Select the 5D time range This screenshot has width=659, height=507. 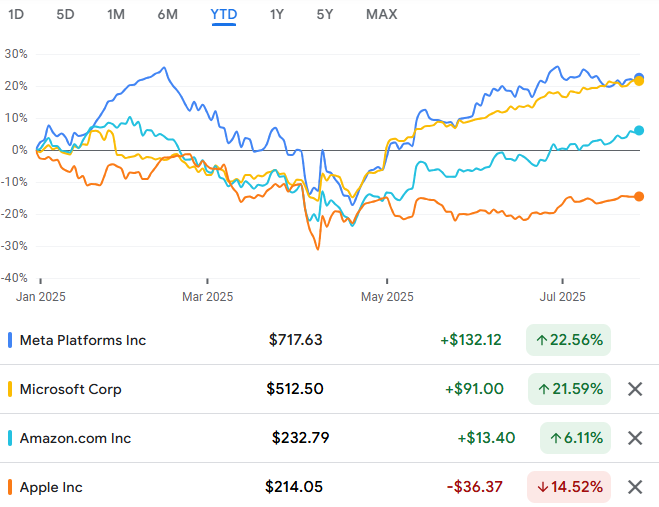[x=65, y=14]
